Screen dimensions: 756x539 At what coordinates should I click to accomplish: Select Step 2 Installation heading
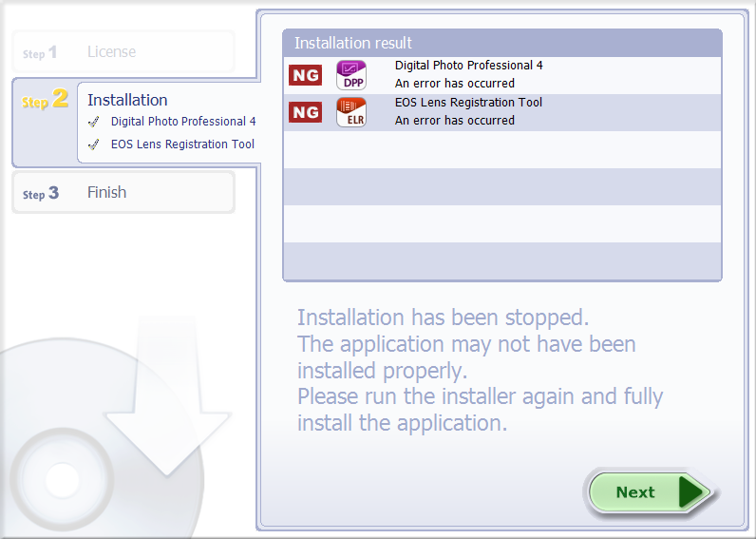pos(127,100)
